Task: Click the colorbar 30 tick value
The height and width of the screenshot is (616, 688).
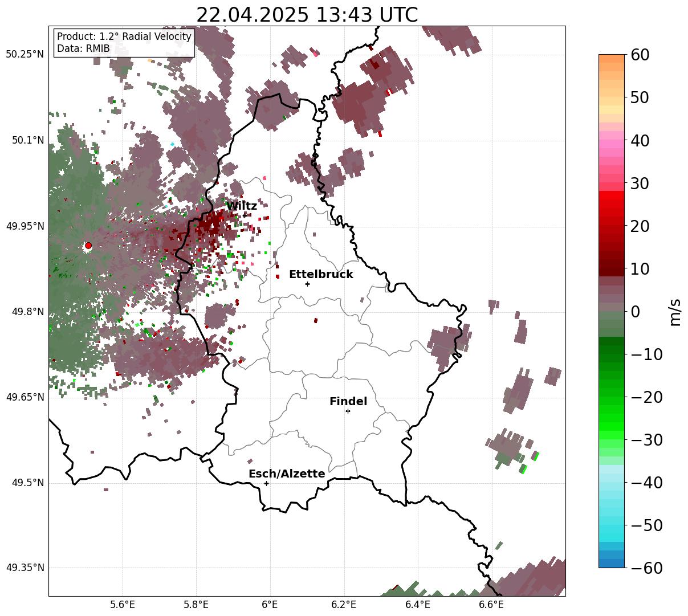Action: [x=641, y=183]
